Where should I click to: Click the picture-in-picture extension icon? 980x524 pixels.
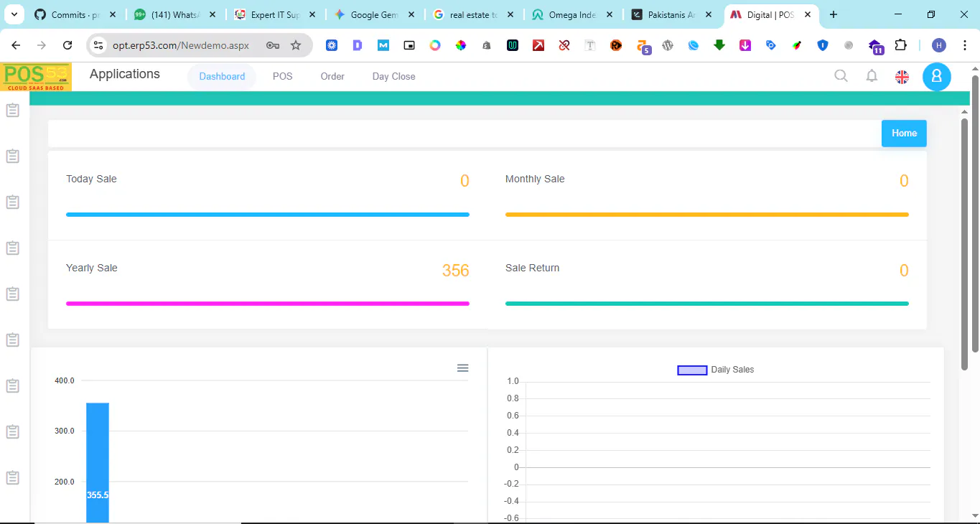coord(409,45)
